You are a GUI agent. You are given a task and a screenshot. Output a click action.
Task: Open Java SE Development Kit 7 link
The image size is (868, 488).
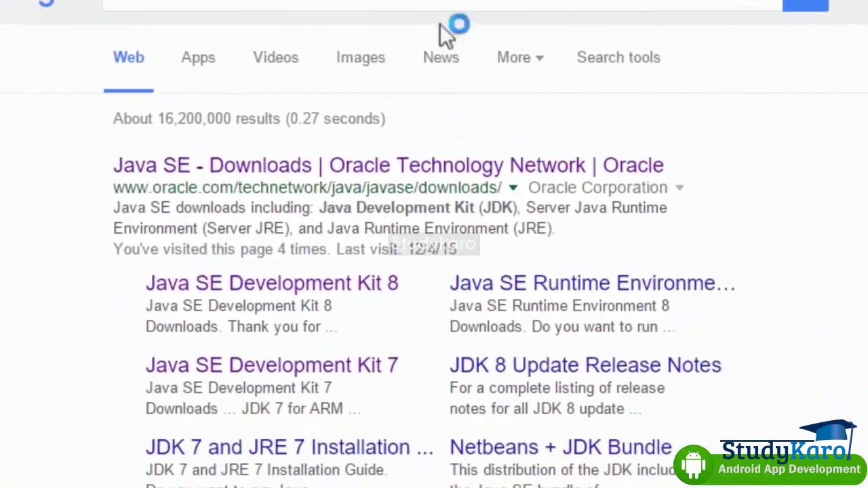pos(272,365)
